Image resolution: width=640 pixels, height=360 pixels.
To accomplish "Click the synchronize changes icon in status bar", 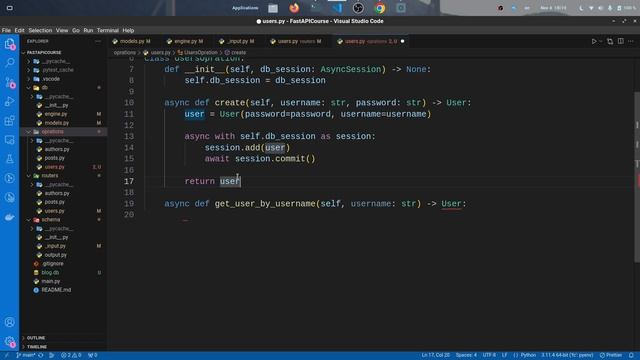I will click(41, 355).
